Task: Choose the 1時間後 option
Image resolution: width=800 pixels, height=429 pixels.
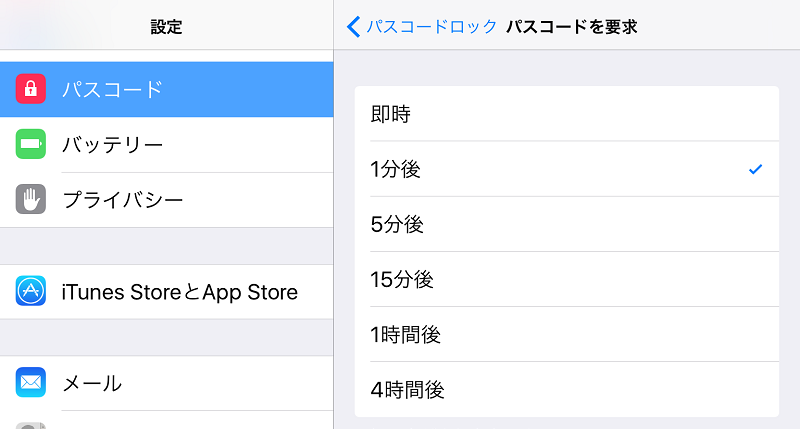Action: [x=566, y=334]
